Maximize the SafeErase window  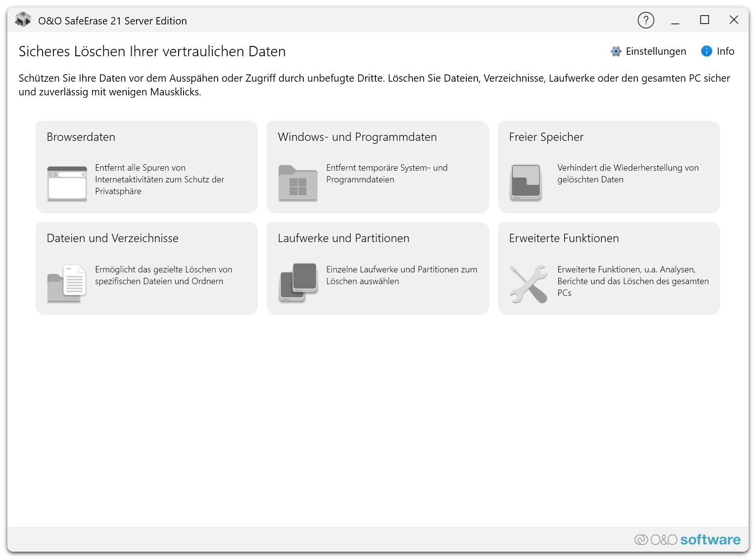coord(705,20)
